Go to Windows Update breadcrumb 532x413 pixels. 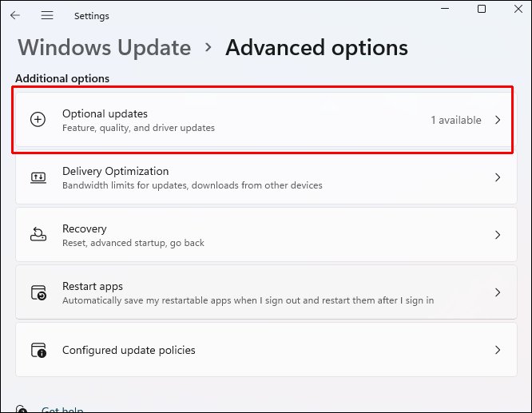(x=105, y=48)
